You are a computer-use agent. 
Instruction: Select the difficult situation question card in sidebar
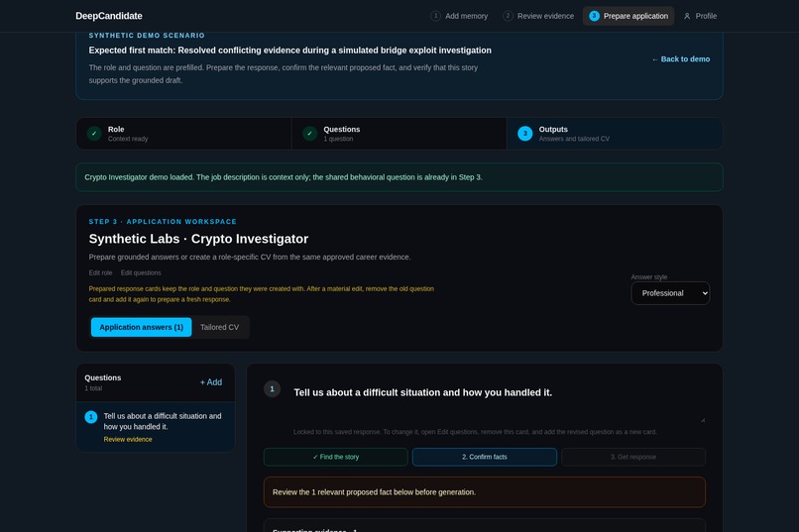click(x=156, y=427)
